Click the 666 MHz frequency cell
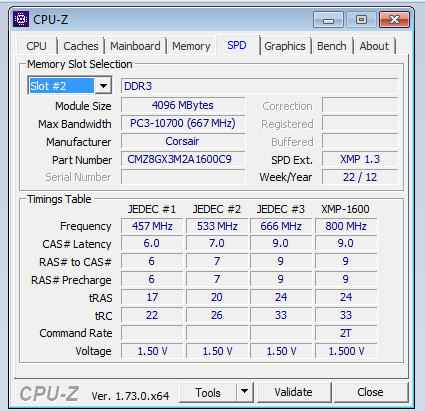 [x=281, y=226]
